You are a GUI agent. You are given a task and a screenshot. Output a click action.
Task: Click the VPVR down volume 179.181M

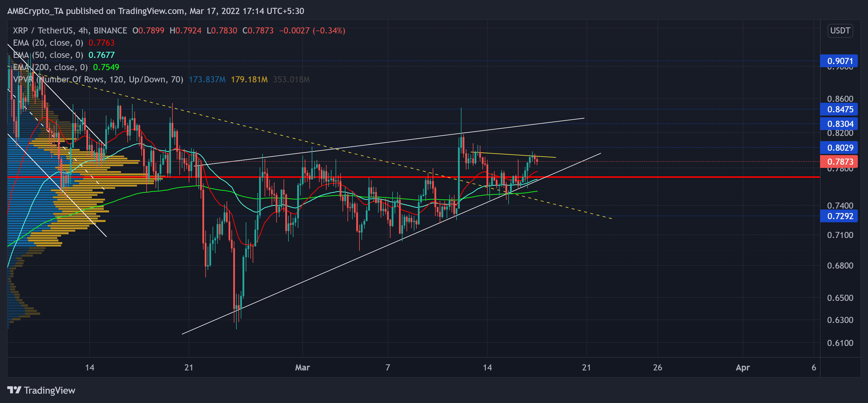coord(249,79)
